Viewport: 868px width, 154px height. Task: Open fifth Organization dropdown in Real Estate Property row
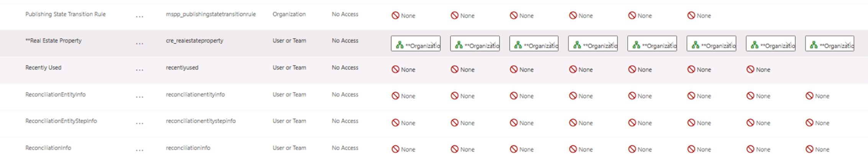tap(652, 44)
